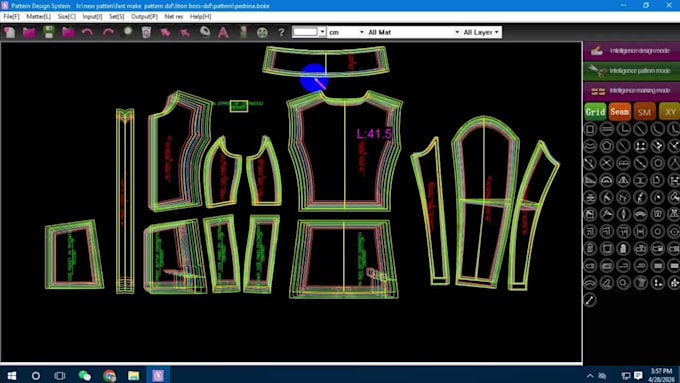Select the I-beam shaped tool
Screen dimensions: 680x383
pyautogui.click(x=640, y=180)
